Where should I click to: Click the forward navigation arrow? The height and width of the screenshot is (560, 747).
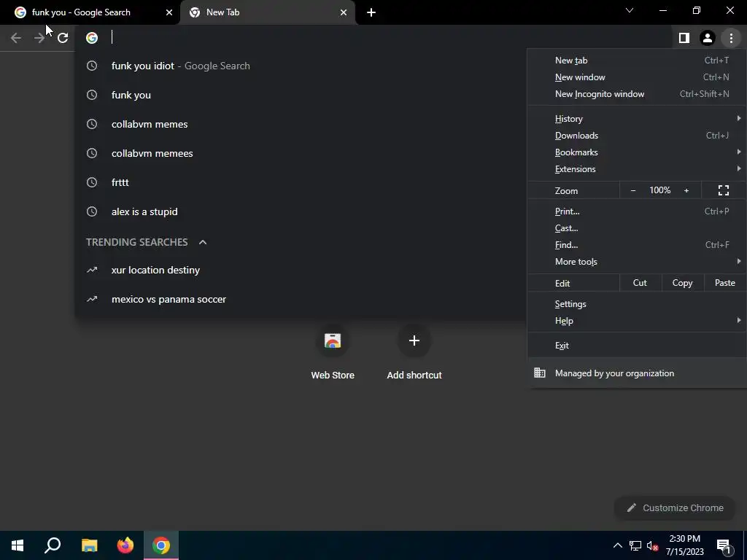click(39, 38)
